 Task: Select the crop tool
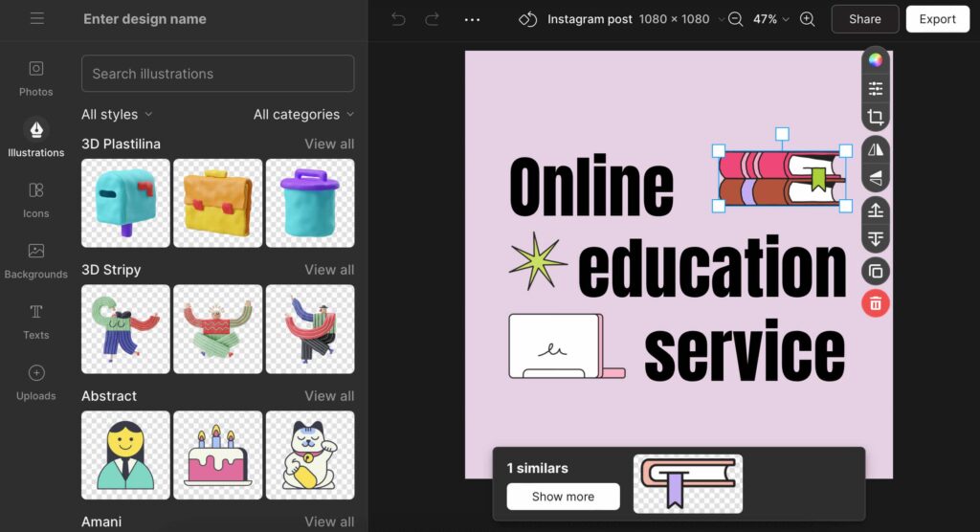(875, 118)
